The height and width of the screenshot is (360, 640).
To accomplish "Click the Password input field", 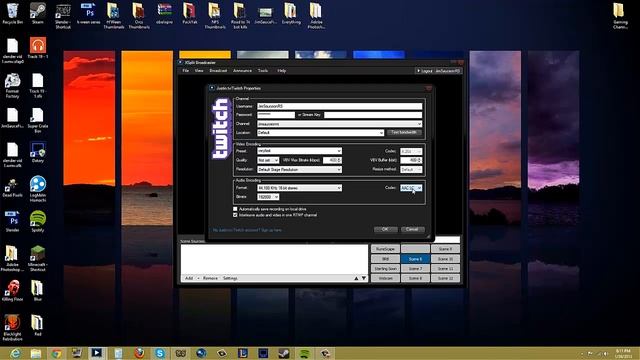I will pos(276,115).
